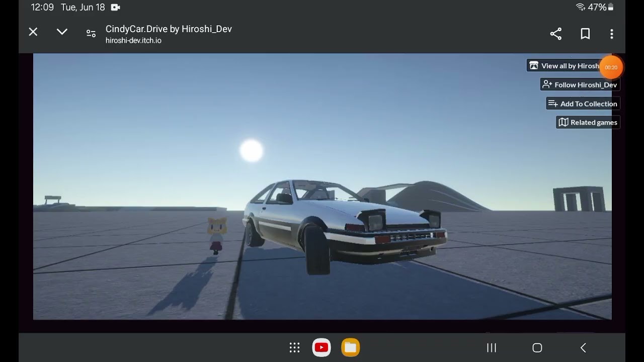Tap the battery 47% indicator
This screenshot has width=644, height=362.
point(601,7)
